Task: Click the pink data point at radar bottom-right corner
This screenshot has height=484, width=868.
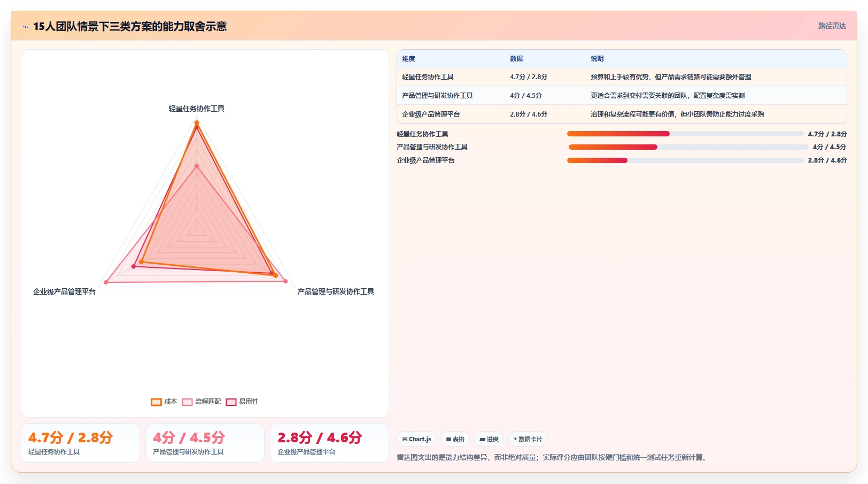Action: [x=285, y=281]
